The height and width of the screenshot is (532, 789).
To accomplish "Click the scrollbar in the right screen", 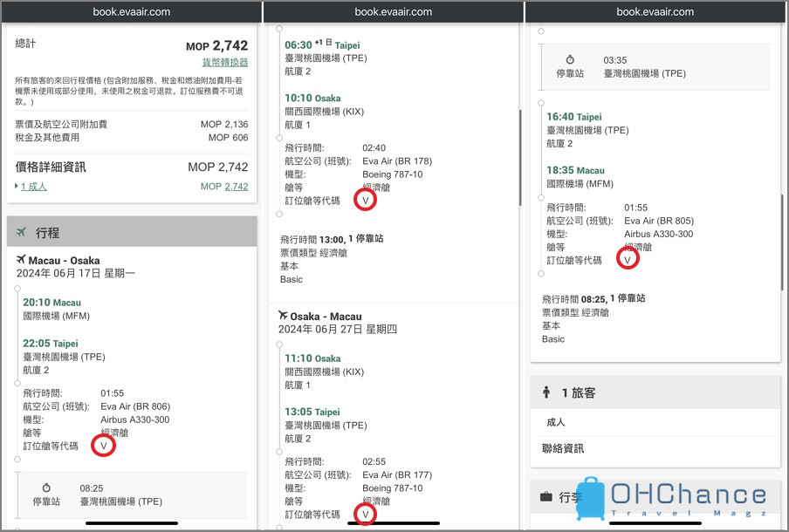I will tap(782, 242).
